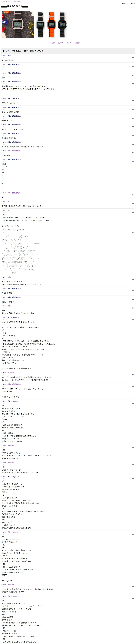The width and height of the screenshot is (138, 644).
Task: Click the thread title ■■■諸星あたるです■■■
Action: [x=15, y=7]
